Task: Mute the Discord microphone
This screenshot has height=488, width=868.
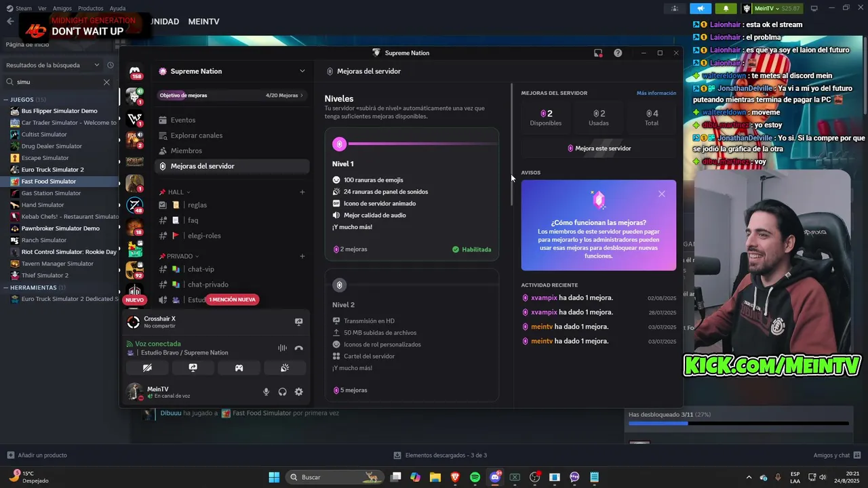Action: pyautogui.click(x=266, y=392)
